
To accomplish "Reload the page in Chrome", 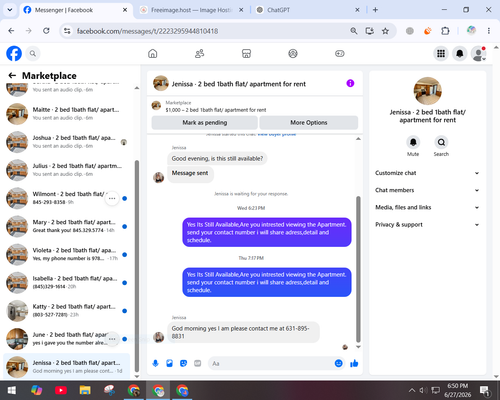I will click(x=46, y=31).
